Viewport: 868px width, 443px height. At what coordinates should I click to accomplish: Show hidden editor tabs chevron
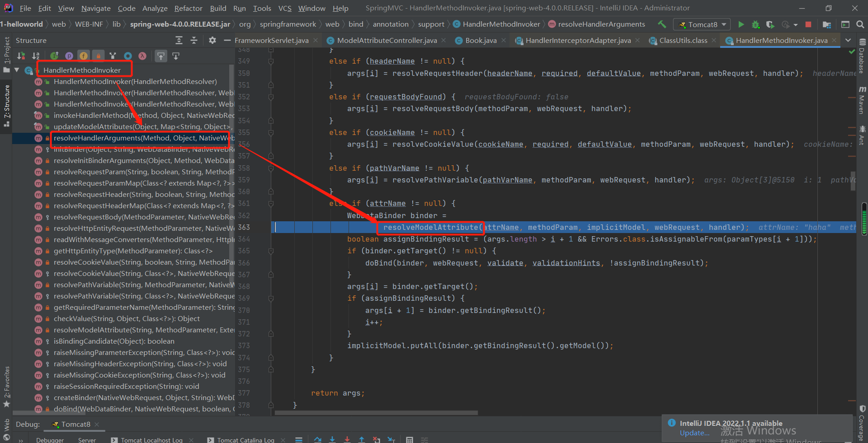[x=848, y=40]
